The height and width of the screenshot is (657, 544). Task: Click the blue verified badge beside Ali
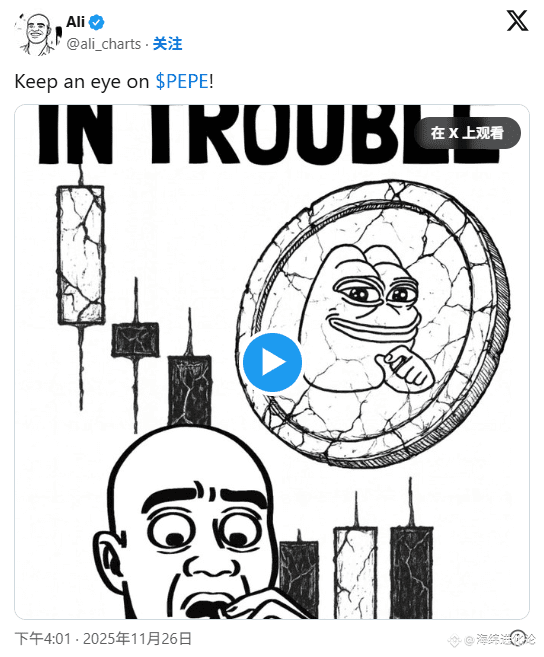[x=97, y=22]
